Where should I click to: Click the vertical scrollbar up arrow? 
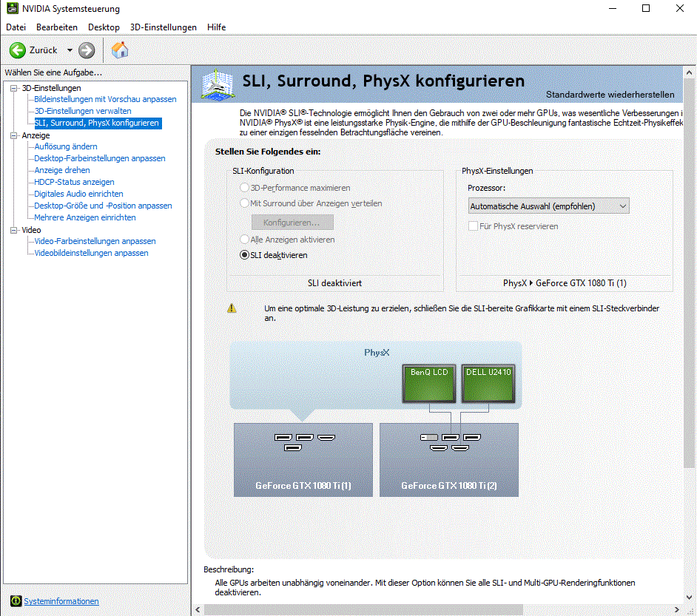coord(689,72)
